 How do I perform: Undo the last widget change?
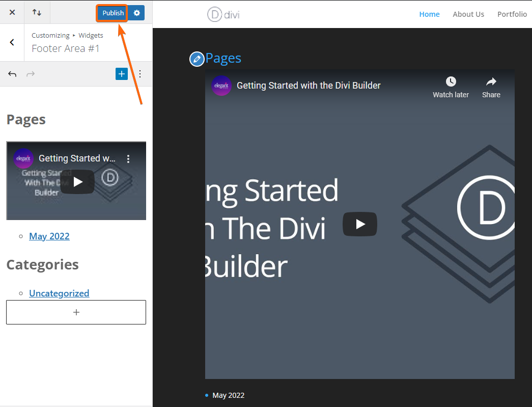tap(12, 74)
